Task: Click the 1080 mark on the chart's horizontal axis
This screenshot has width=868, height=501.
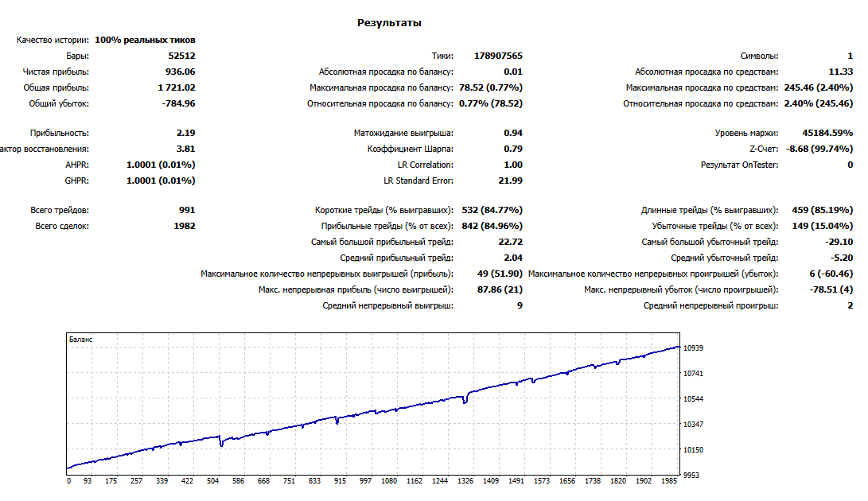Action: click(389, 481)
